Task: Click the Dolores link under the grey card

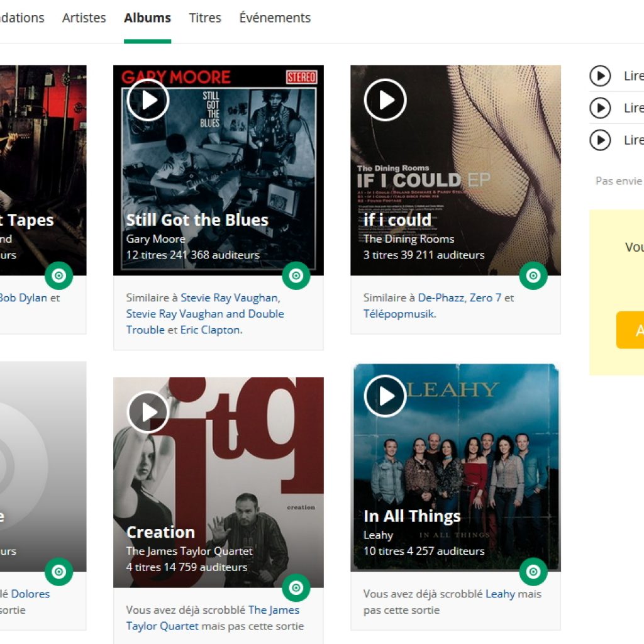Action: (30, 594)
